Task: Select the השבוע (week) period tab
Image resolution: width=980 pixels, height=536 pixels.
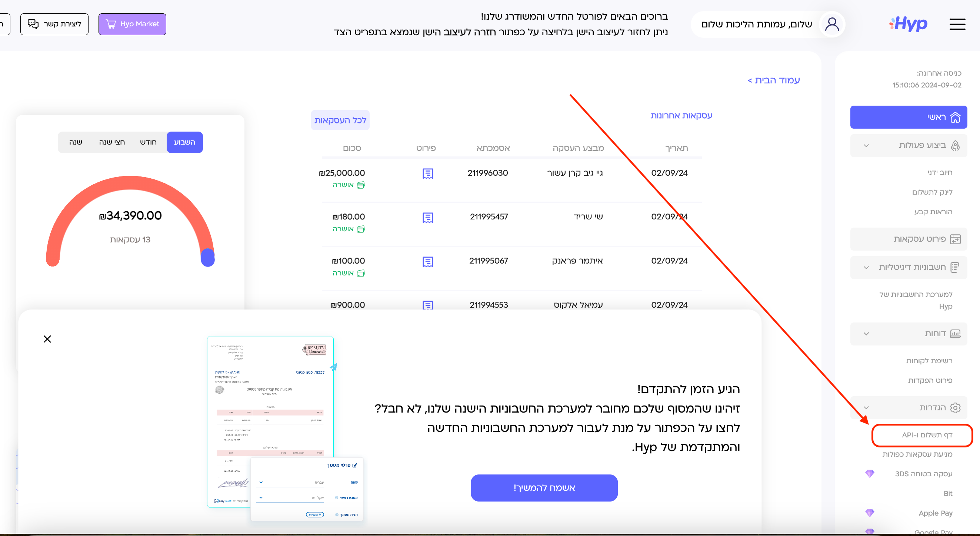Action: (184, 142)
